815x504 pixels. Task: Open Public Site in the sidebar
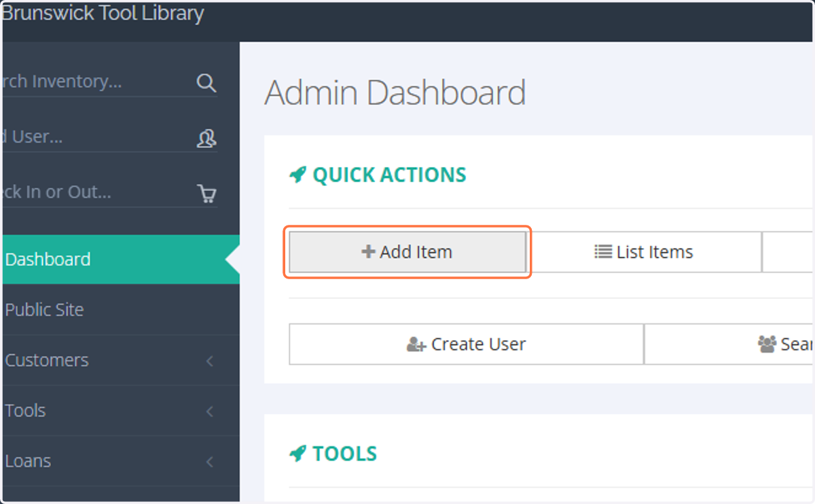(x=120, y=310)
